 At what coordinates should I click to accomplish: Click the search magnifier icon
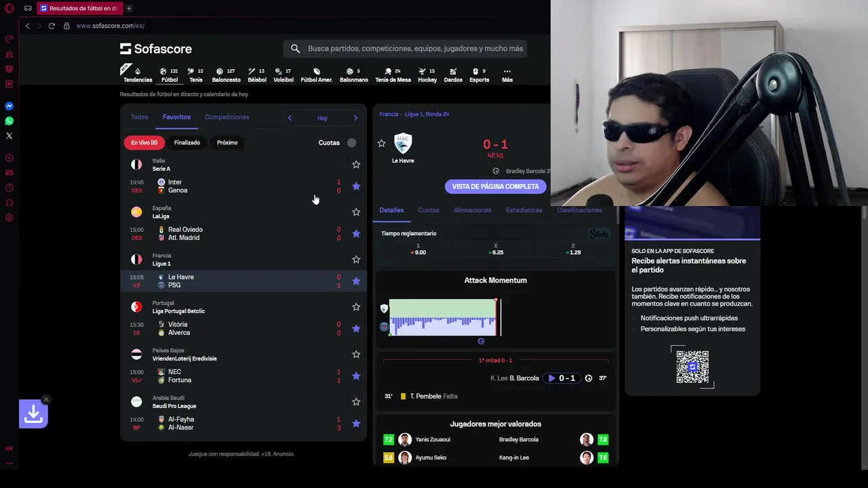295,49
